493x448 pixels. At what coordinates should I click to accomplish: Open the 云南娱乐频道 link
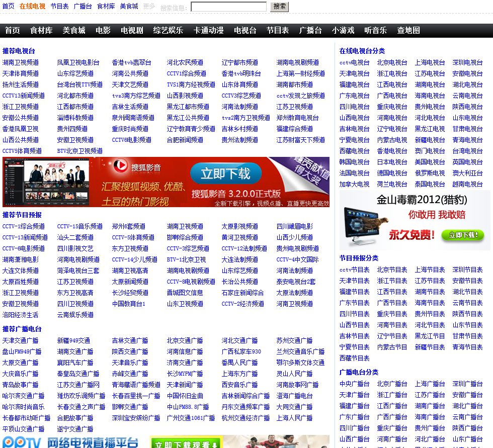75,315
